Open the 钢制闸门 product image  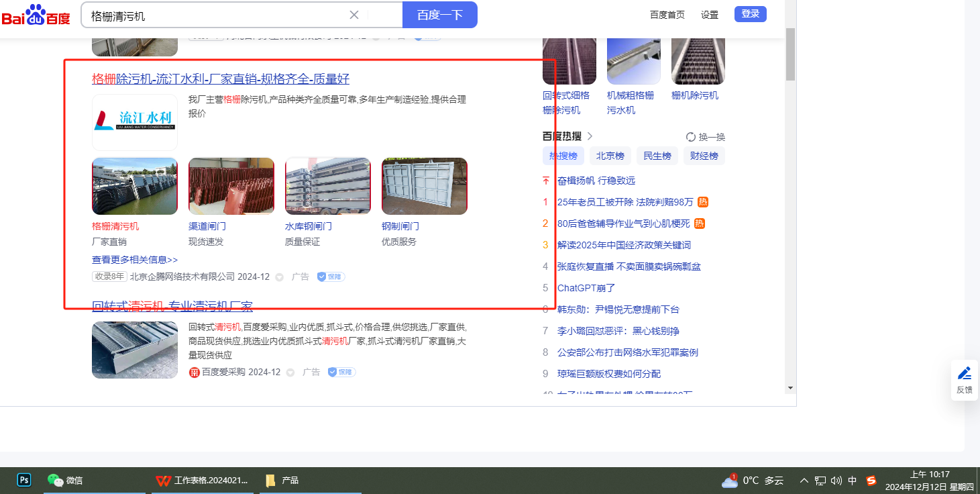(x=425, y=187)
